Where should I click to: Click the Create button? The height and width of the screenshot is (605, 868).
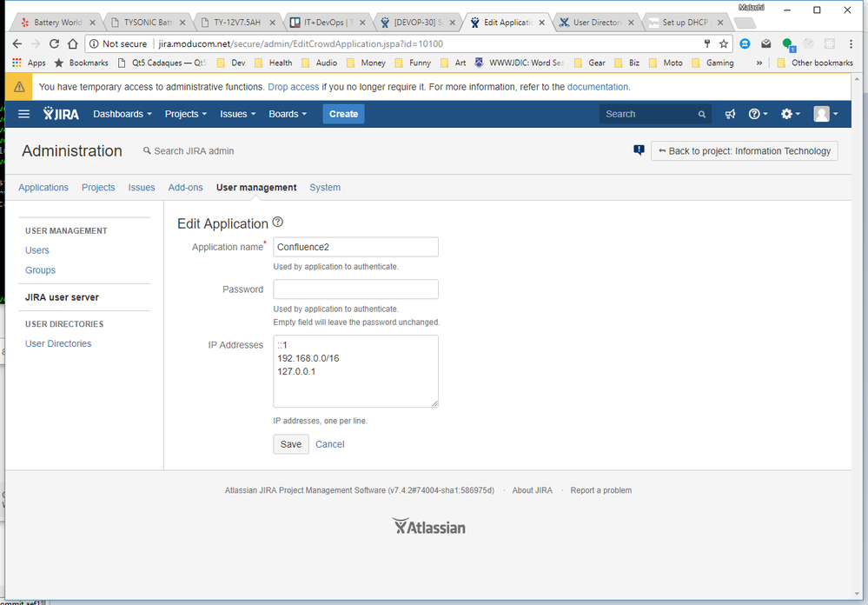(x=344, y=114)
